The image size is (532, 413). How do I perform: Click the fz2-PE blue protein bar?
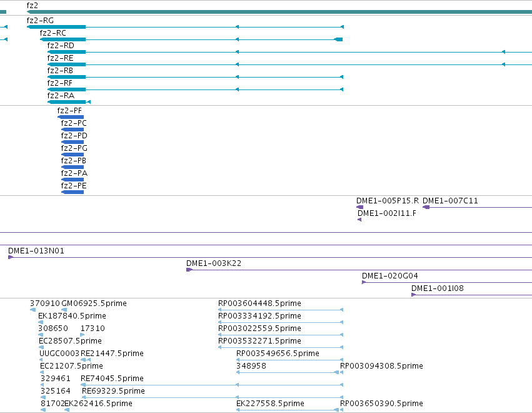pyautogui.click(x=73, y=192)
